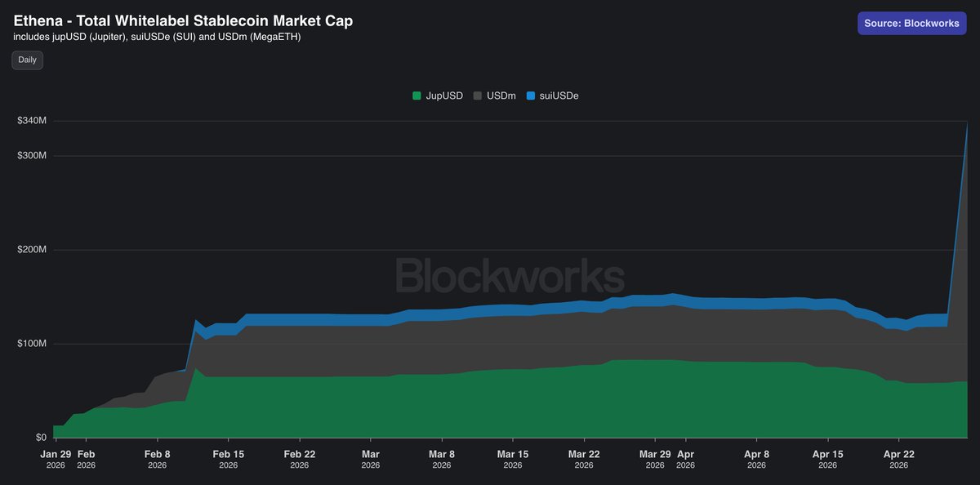
Task: Click the Mar 8 x-axis label
Action: [441, 459]
